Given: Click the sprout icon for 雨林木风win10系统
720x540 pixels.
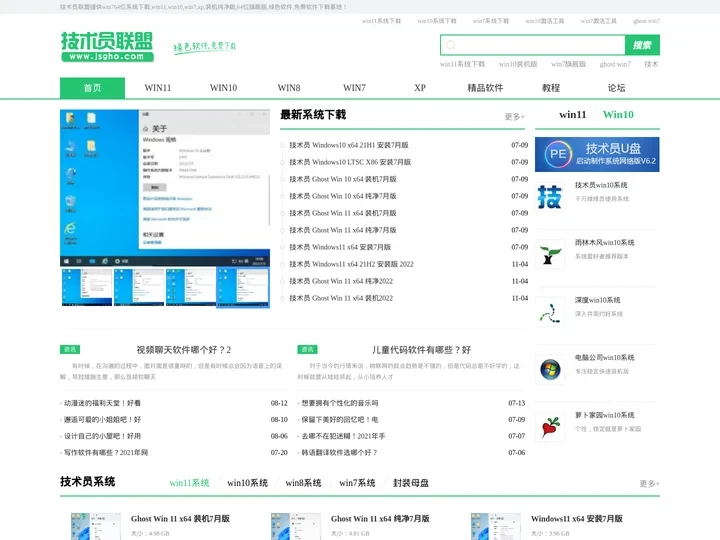Looking at the screenshot, I should 550,254.
